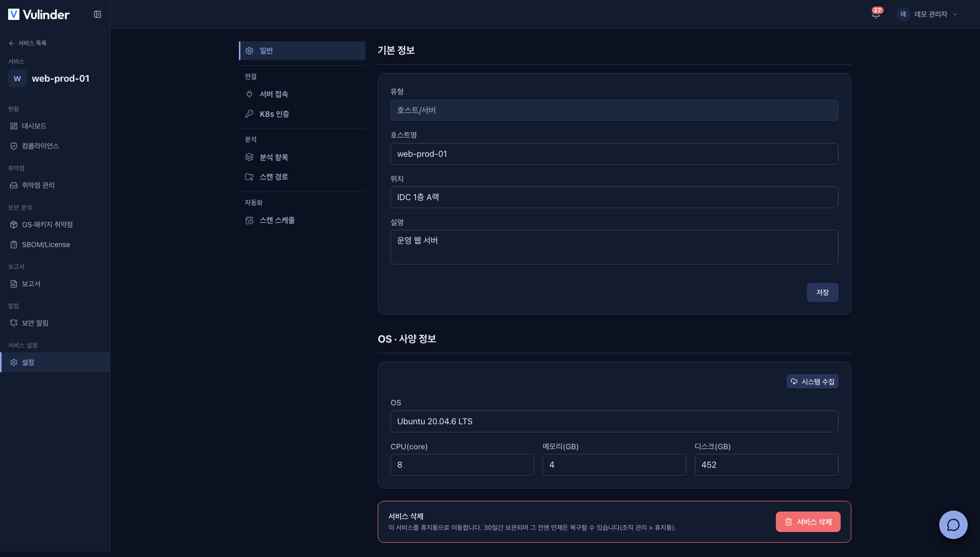Click the 보고서 document icon
This screenshot has width=980, height=557.
point(14,284)
